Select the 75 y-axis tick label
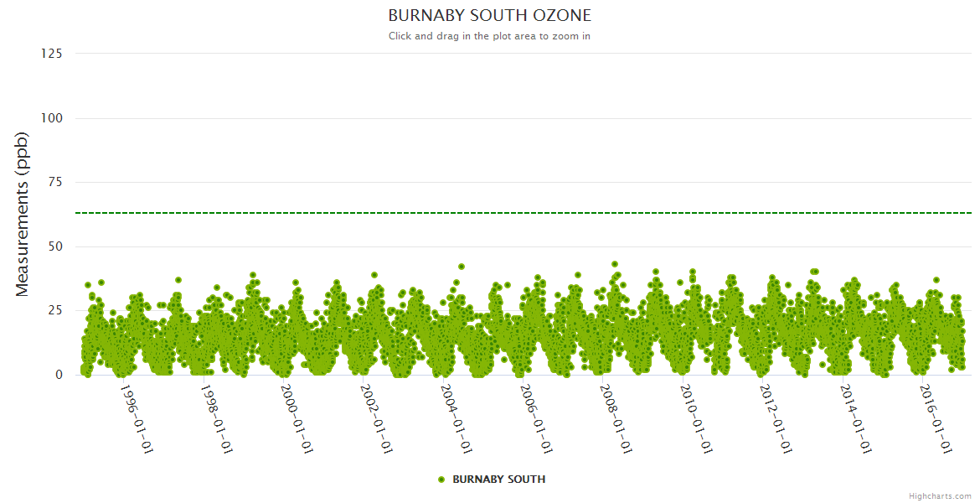 coord(54,182)
